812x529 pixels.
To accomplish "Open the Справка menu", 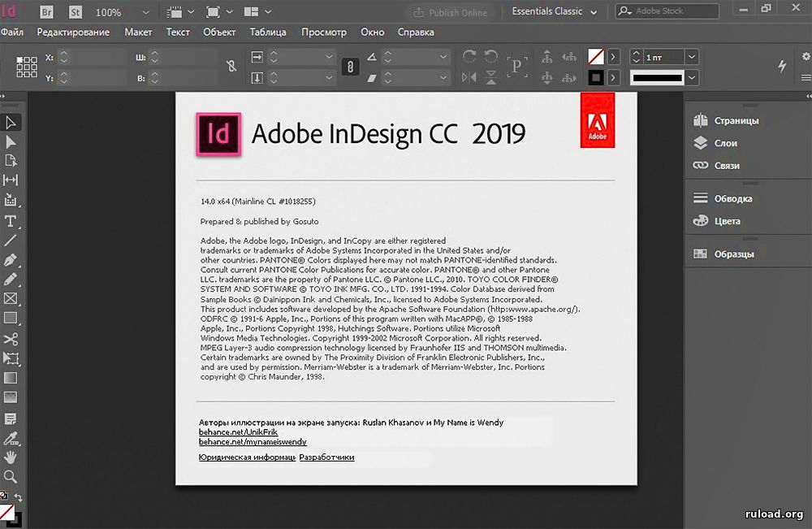I will pyautogui.click(x=416, y=33).
